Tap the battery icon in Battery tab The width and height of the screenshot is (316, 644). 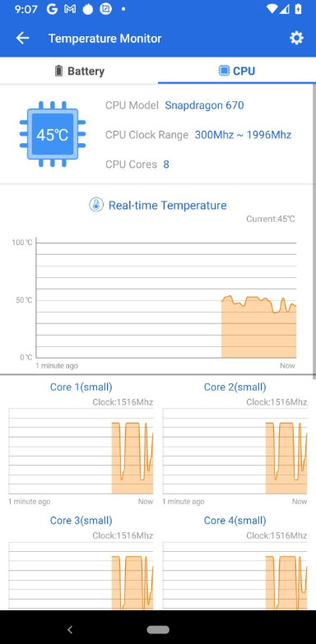pyautogui.click(x=58, y=71)
